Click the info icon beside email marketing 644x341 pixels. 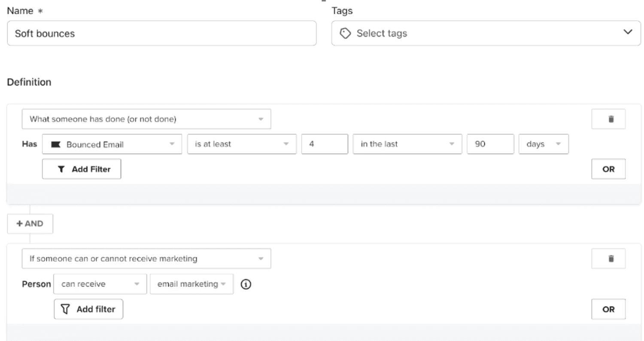[x=246, y=284]
